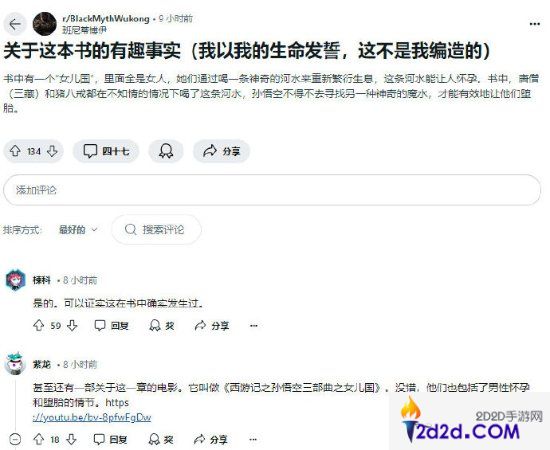Screen dimensions: 550x450
Task: Collapse the 紫龙 comment thread
Action: pos(15,439)
